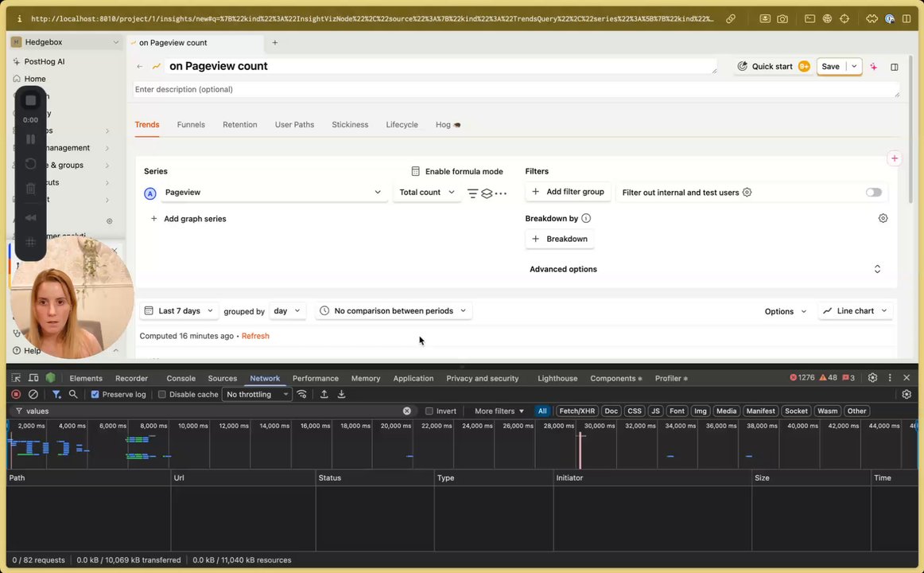Open browser extensions puzzle icon
This screenshot has height=573, width=924.
872,19
